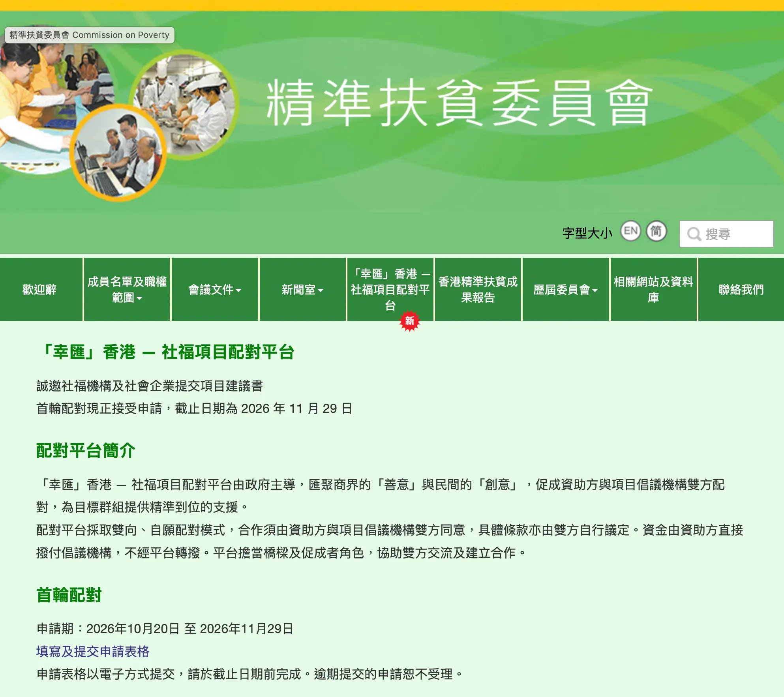The height and width of the screenshot is (697, 784).
Task: Open 字型大小 font size option
Action: click(x=587, y=233)
